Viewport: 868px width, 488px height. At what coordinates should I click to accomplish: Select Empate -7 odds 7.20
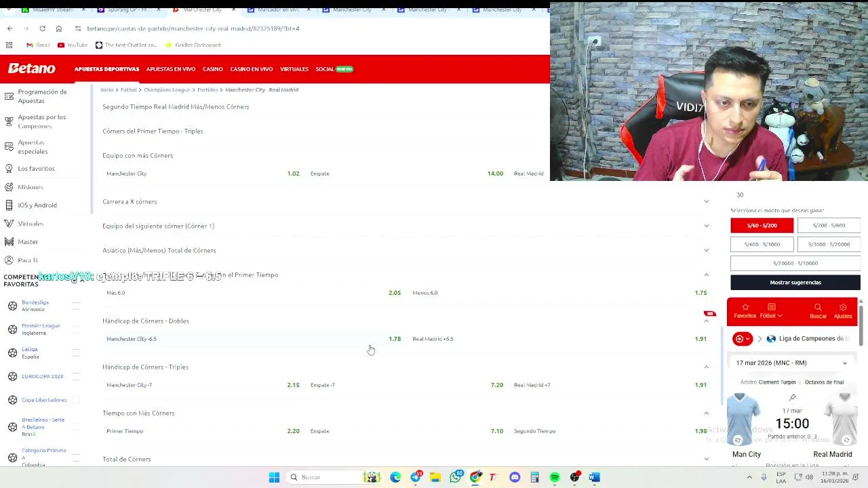coord(406,385)
